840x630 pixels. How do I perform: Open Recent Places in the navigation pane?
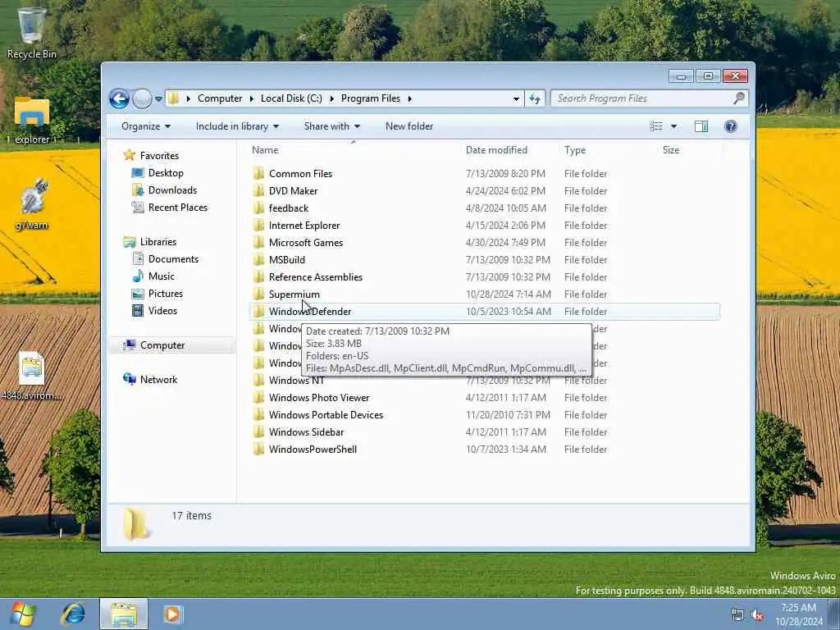click(178, 208)
